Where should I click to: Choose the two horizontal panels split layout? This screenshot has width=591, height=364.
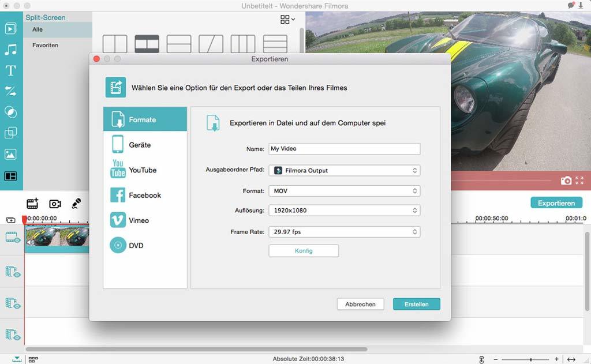[179, 44]
